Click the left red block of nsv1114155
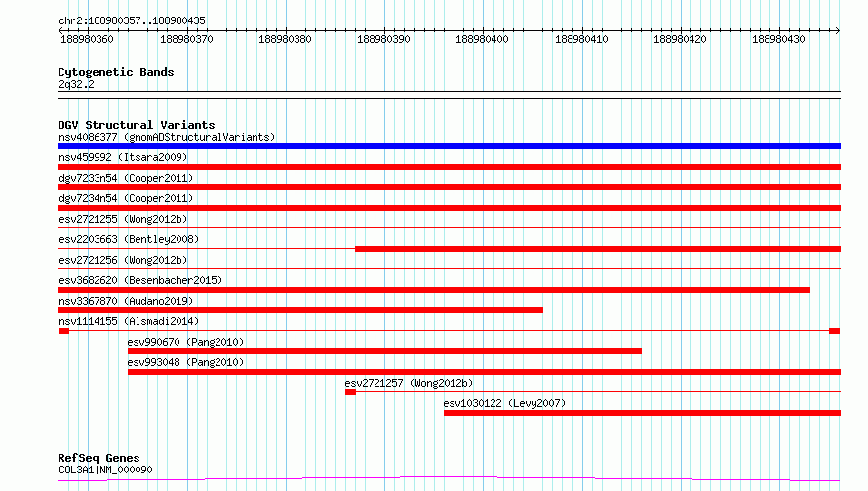 pos(63,331)
